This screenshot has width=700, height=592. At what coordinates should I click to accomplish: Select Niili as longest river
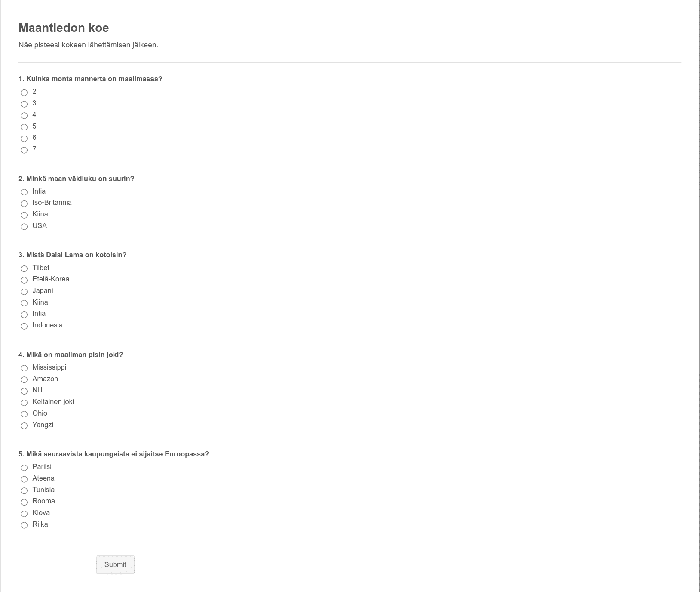(x=24, y=391)
